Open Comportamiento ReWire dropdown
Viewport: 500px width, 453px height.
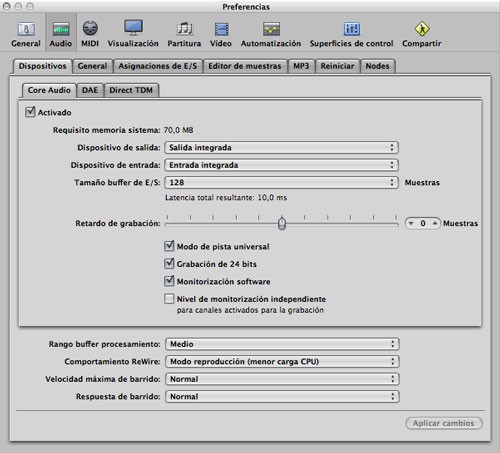282,361
